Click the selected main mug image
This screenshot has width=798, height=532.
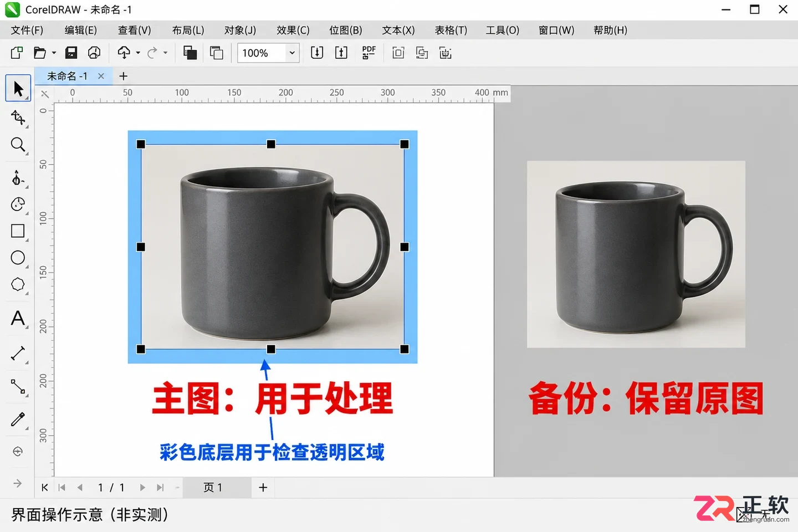[272, 247]
